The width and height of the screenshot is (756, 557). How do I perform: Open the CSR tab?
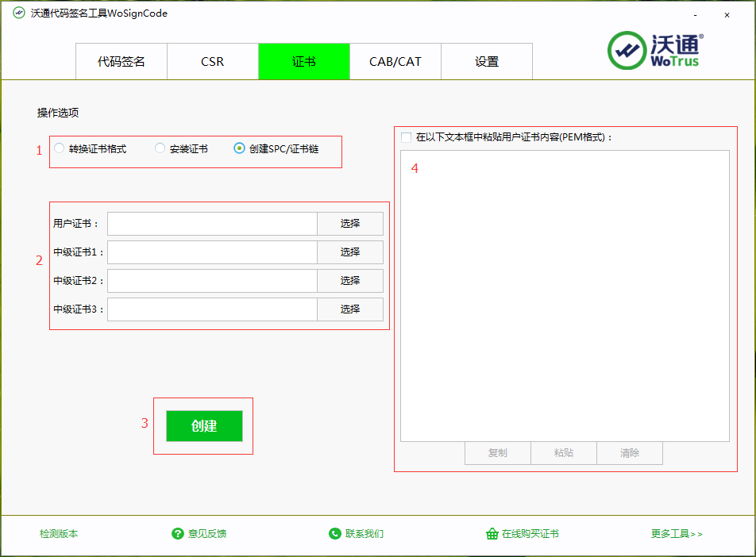213,62
